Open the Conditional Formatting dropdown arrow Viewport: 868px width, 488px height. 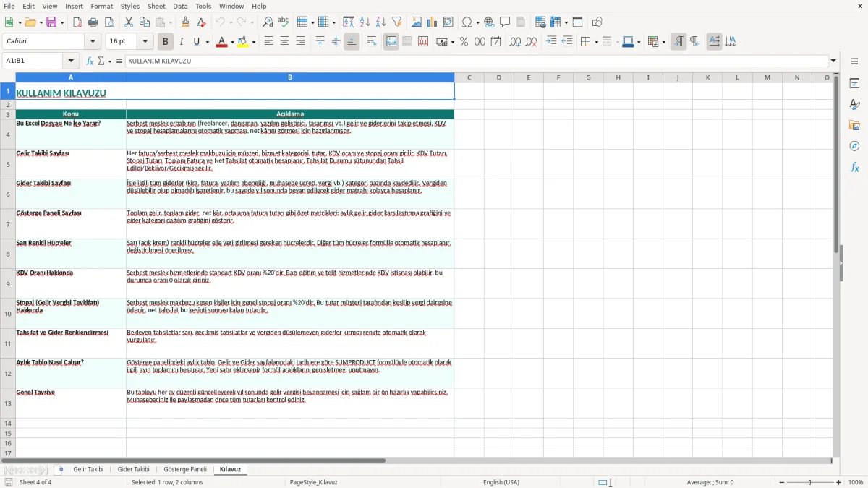click(663, 42)
